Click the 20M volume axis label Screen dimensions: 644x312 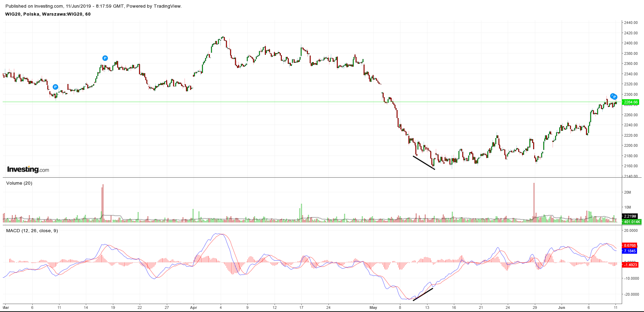coord(627,192)
